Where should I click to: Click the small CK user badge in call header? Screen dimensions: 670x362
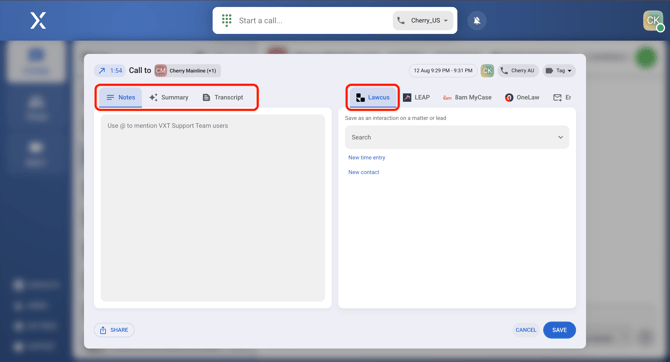487,71
